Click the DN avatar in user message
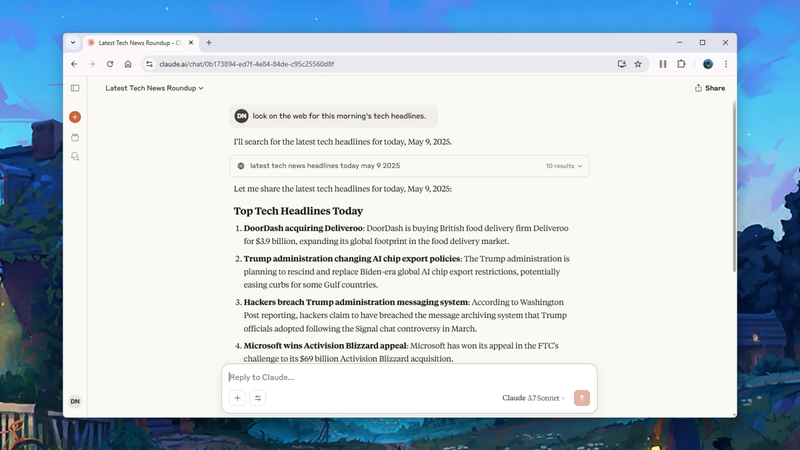This screenshot has height=450, width=800. pyautogui.click(x=241, y=116)
